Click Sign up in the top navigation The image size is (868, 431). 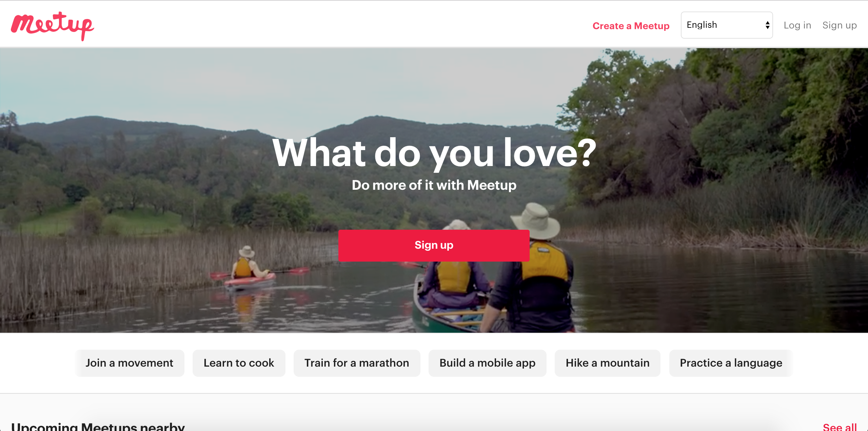click(840, 25)
